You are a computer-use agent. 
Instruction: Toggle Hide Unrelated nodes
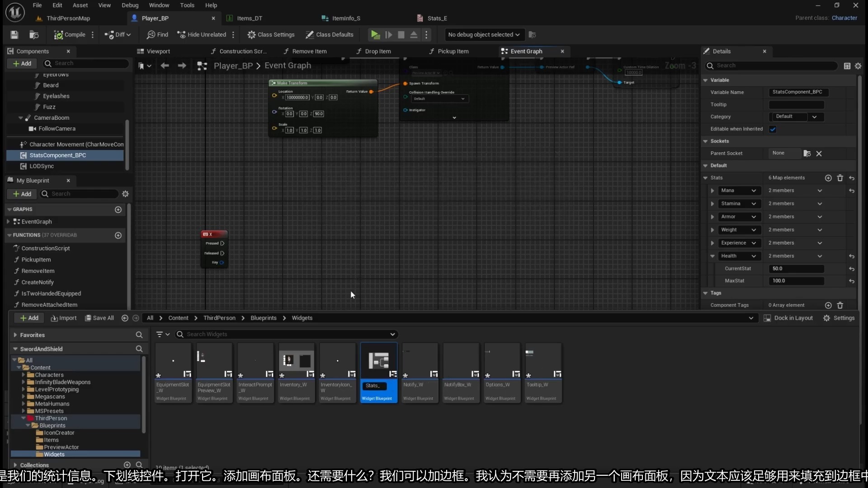(x=202, y=34)
